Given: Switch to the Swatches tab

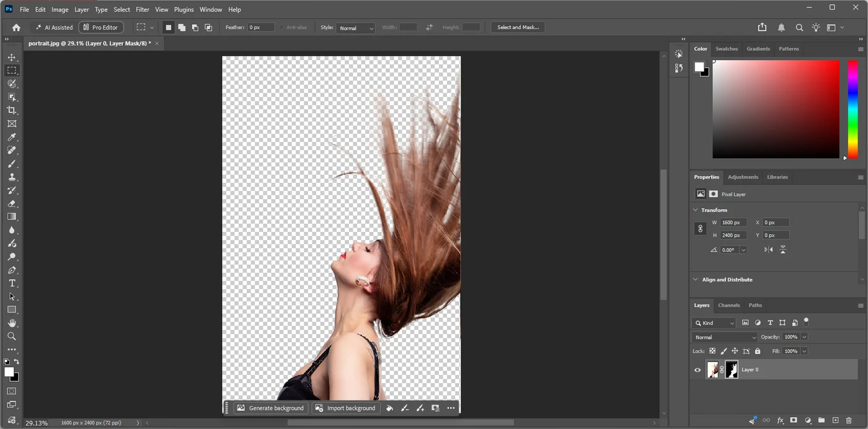Looking at the screenshot, I should point(727,48).
